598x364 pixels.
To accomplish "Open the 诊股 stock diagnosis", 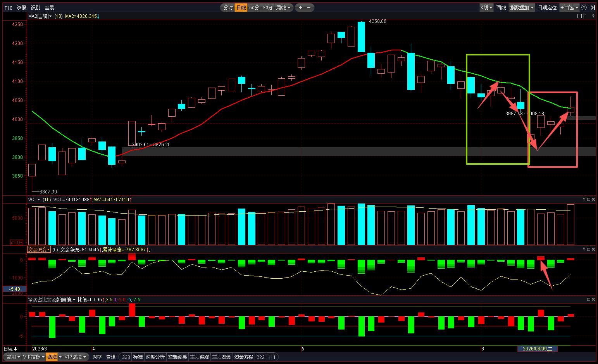I will point(22,8).
